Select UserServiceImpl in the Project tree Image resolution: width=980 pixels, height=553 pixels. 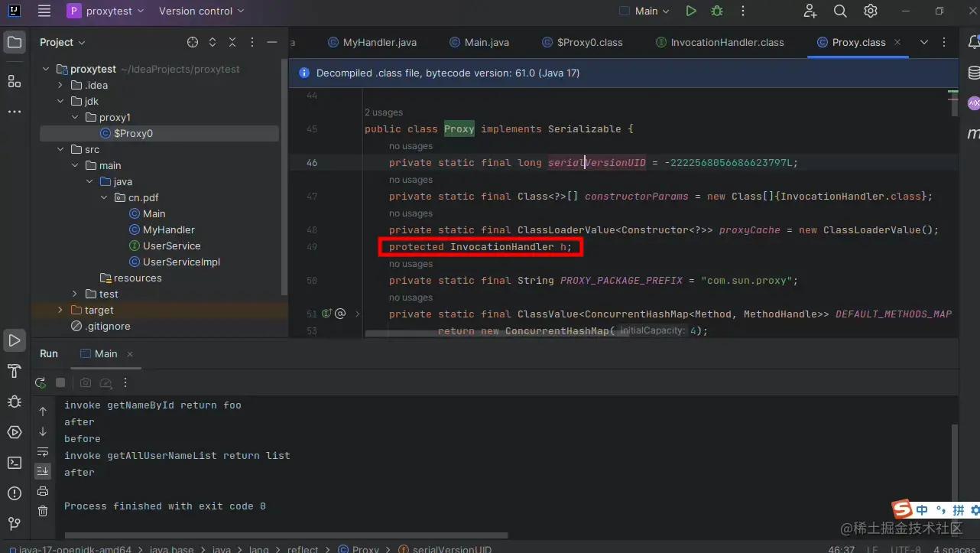(x=180, y=262)
